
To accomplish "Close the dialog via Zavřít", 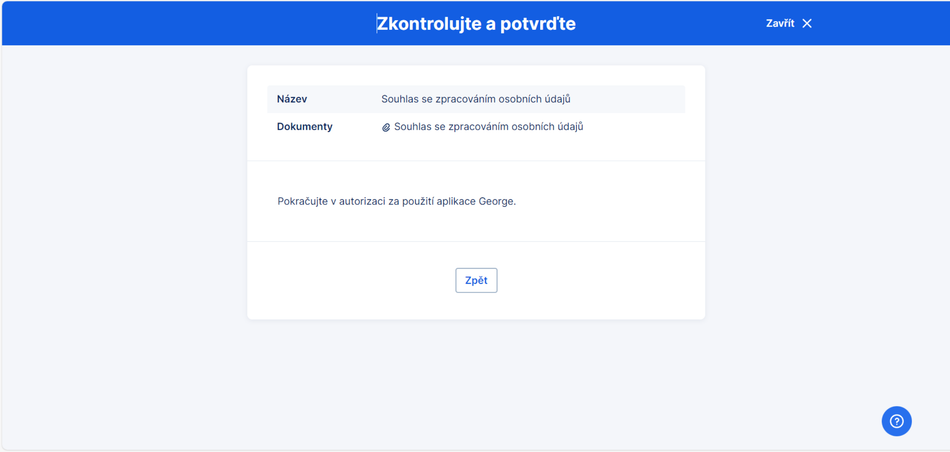I will pyautogui.click(x=788, y=24).
